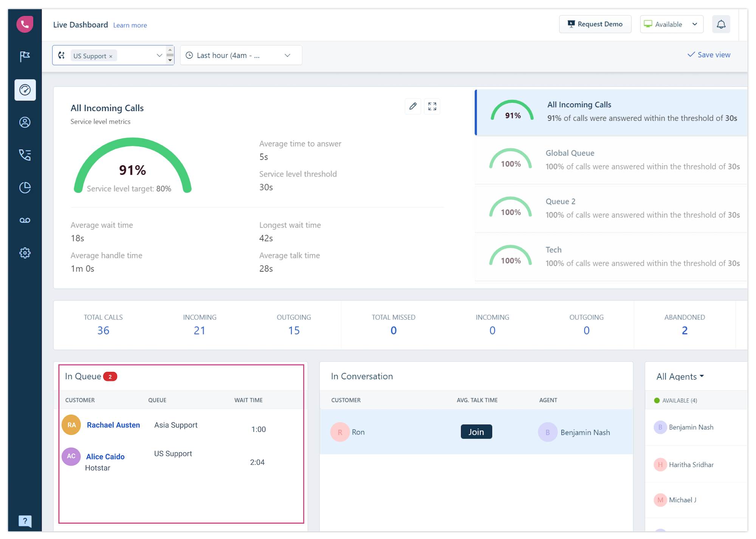Expand All Incoming Calls widget to fullscreen

pyautogui.click(x=432, y=107)
